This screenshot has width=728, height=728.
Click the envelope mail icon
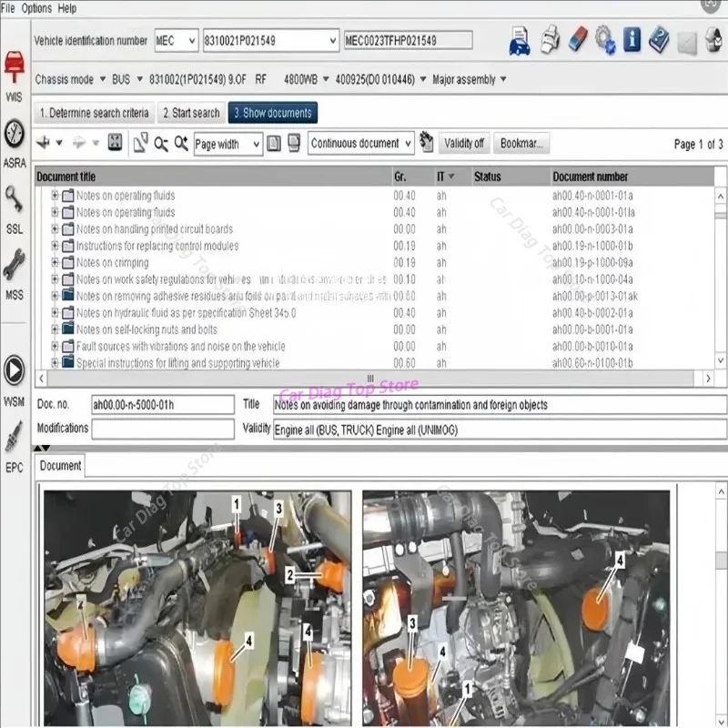(x=687, y=44)
